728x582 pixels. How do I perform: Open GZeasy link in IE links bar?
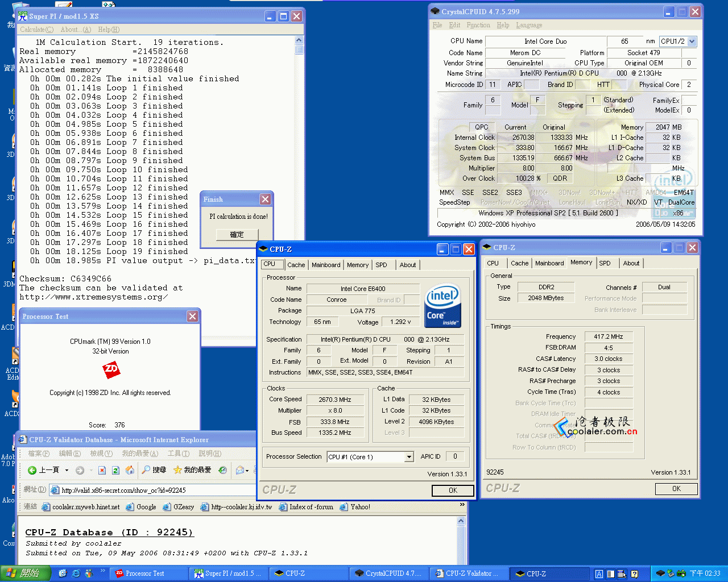click(x=179, y=507)
